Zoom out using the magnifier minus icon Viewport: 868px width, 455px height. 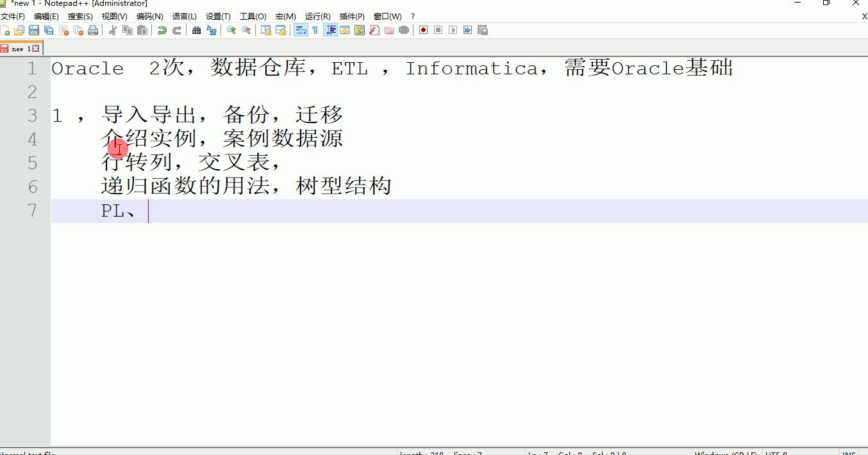[246, 30]
